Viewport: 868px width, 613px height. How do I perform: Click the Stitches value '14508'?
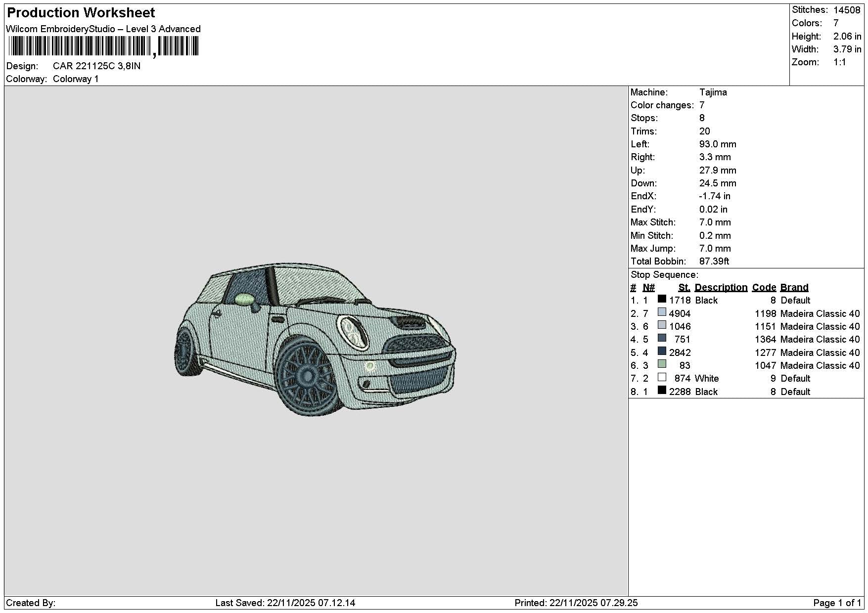847,10
